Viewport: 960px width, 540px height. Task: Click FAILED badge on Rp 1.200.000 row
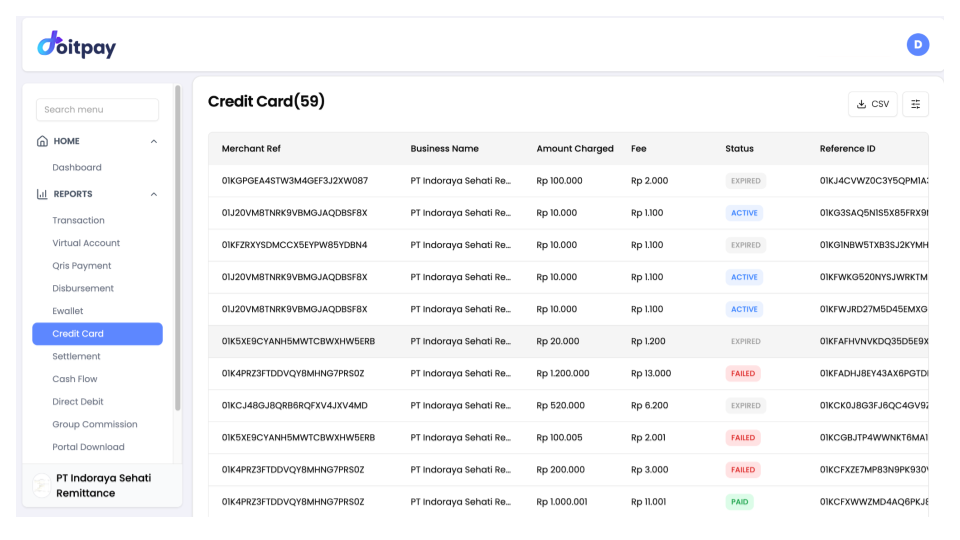pyautogui.click(x=743, y=373)
